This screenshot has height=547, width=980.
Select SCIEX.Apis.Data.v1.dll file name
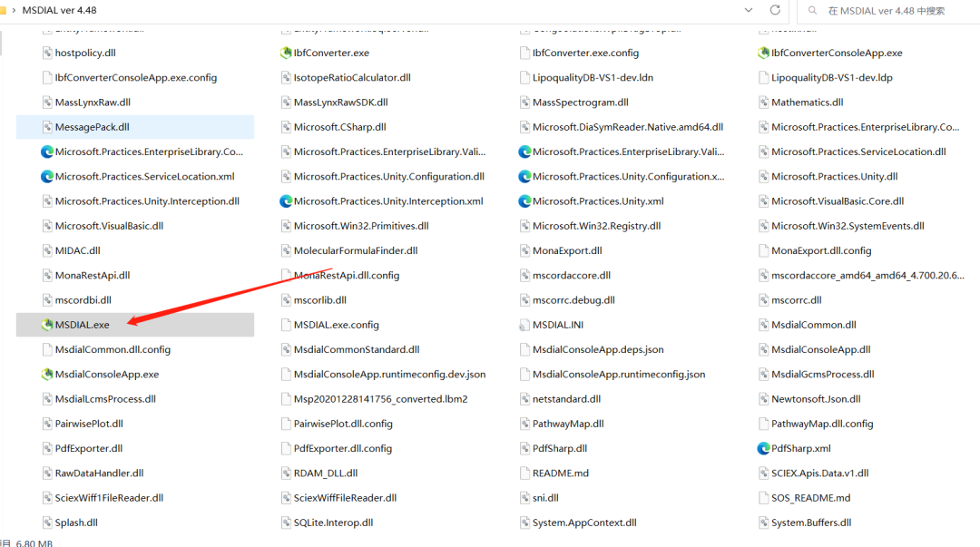click(820, 474)
